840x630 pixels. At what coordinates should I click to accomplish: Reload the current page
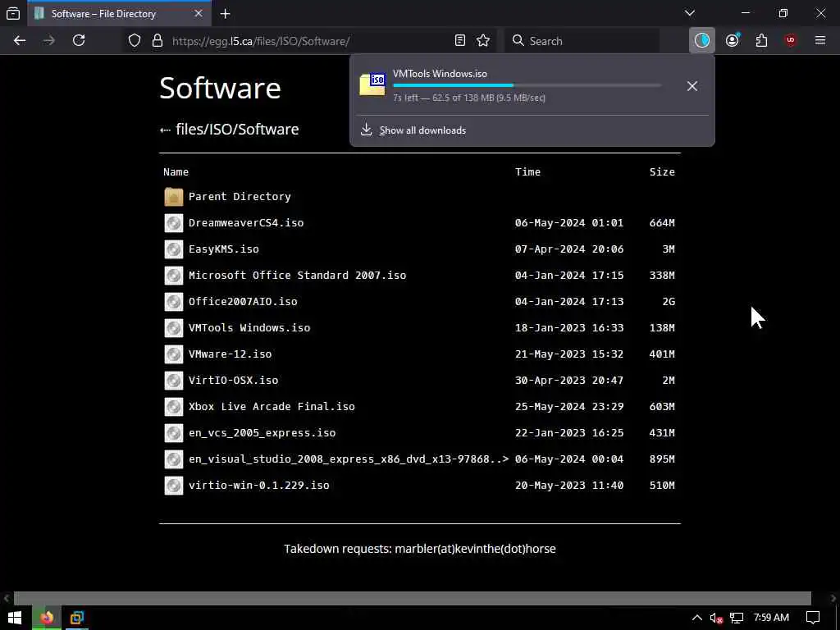tap(79, 41)
